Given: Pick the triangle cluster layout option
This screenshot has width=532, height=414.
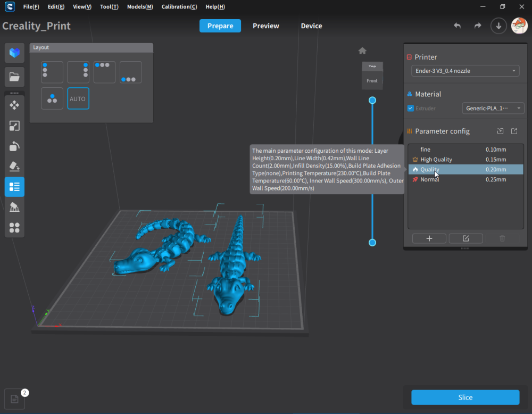Looking at the screenshot, I should pyautogui.click(x=52, y=99).
